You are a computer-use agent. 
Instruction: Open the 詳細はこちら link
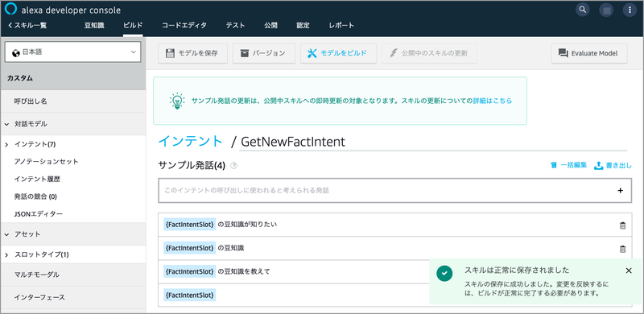(x=493, y=101)
